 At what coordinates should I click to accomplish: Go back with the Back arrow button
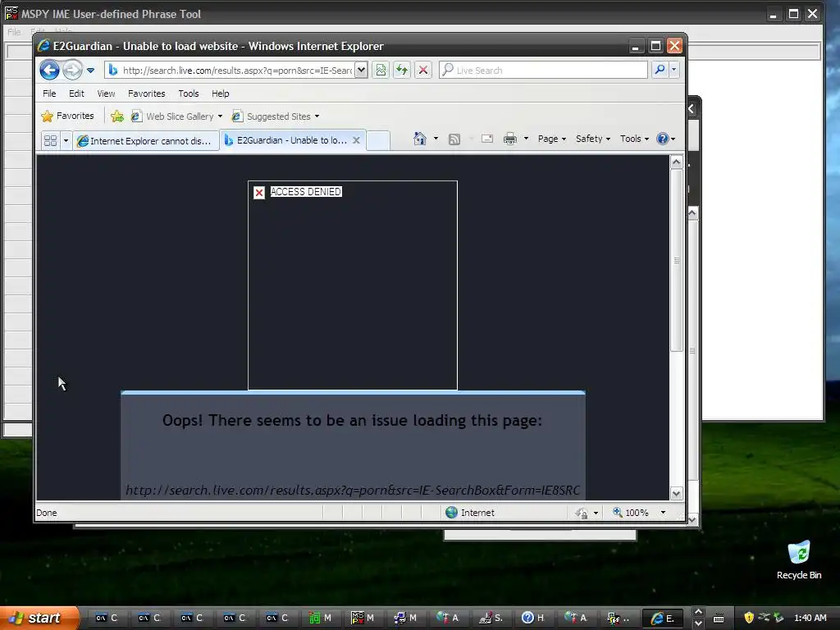[49, 71]
